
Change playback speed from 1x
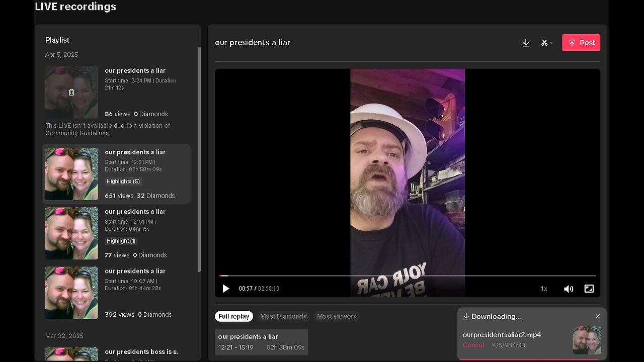point(544,289)
